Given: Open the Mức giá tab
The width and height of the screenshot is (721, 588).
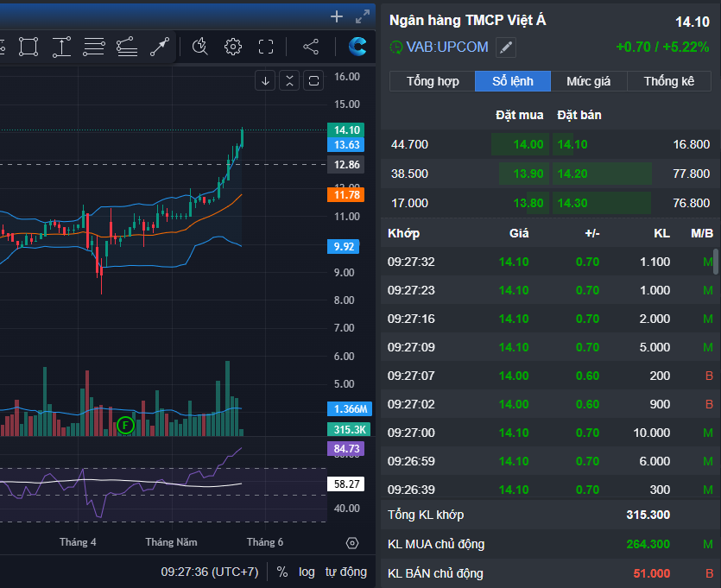Looking at the screenshot, I should point(589,81).
